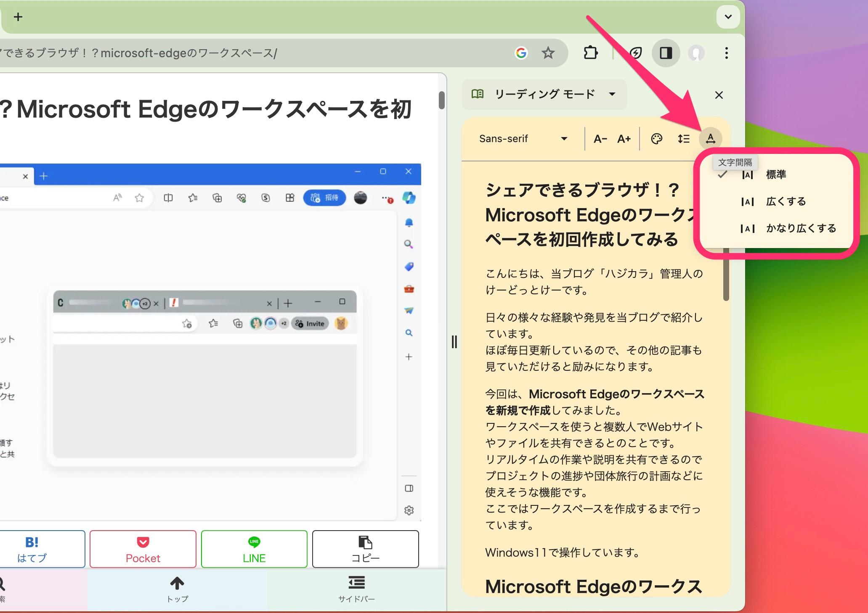This screenshot has width=868, height=613.
Task: Select 標準 letter spacing option
Action: click(x=776, y=174)
